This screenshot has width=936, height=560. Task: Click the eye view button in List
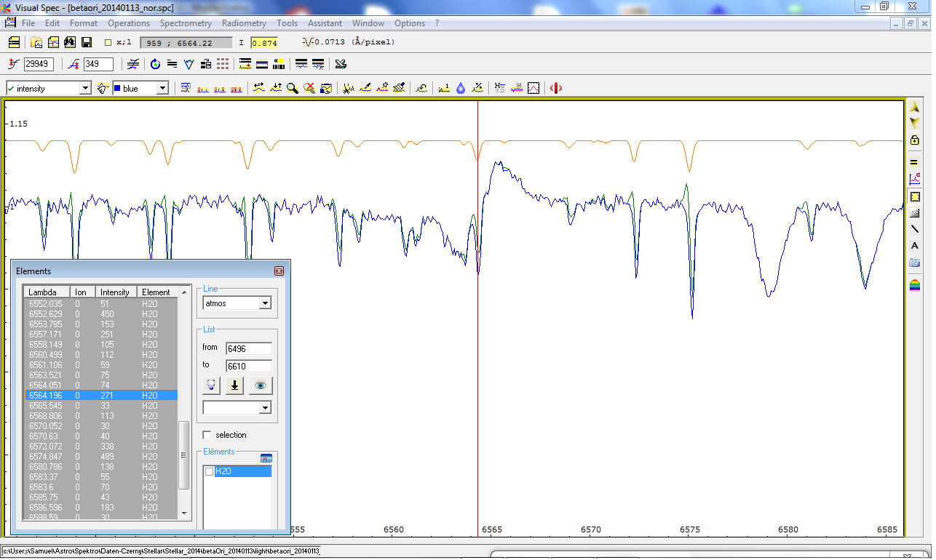[x=260, y=385]
